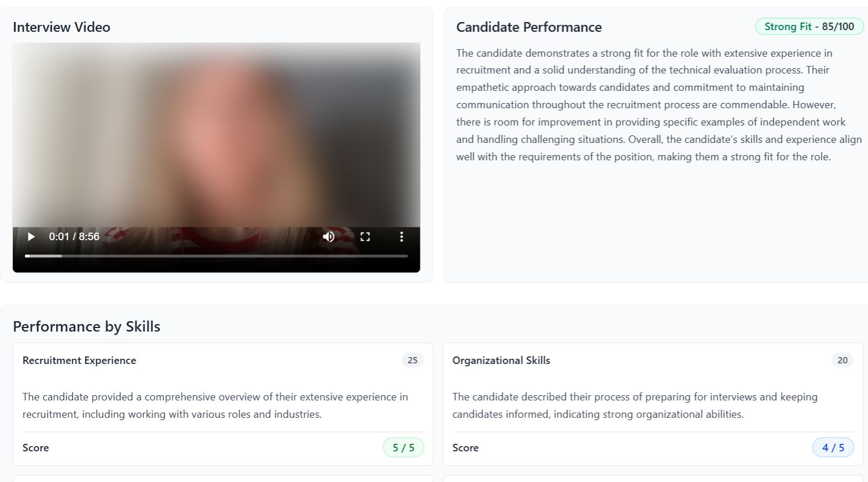
Task: Click the Strong Fit - 85/100 badge
Action: 809,26
